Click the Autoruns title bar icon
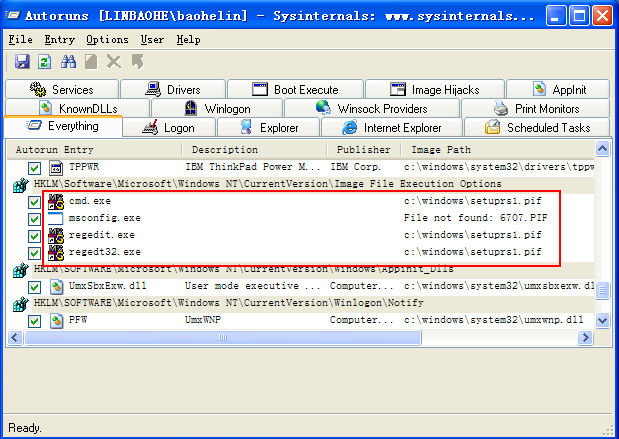 [12, 15]
